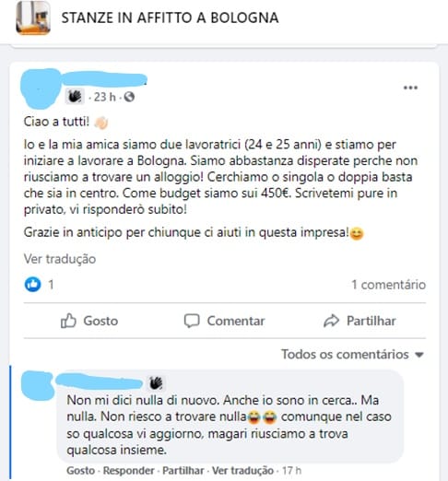448x481 pixels.
Task: Click Responder under the comment
Action: pyautogui.click(x=128, y=471)
